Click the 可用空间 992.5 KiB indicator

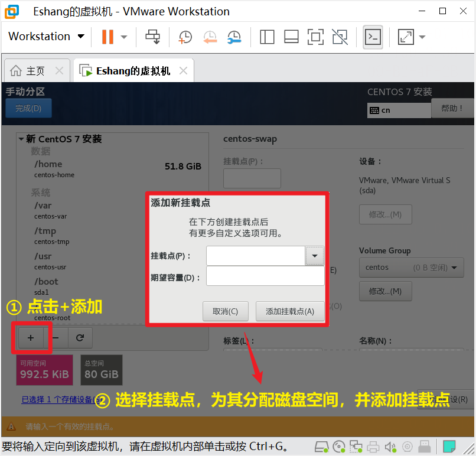coord(45,370)
